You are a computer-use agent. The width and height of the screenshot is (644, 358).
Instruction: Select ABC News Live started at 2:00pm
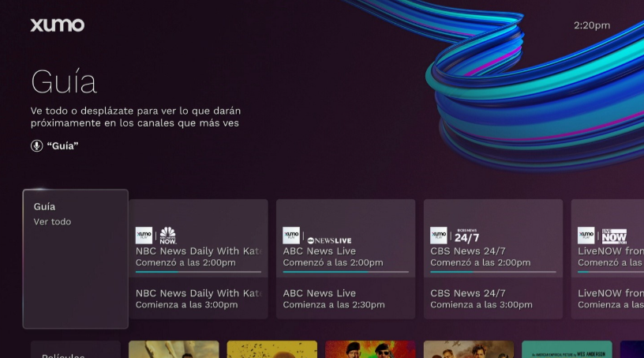click(x=346, y=238)
